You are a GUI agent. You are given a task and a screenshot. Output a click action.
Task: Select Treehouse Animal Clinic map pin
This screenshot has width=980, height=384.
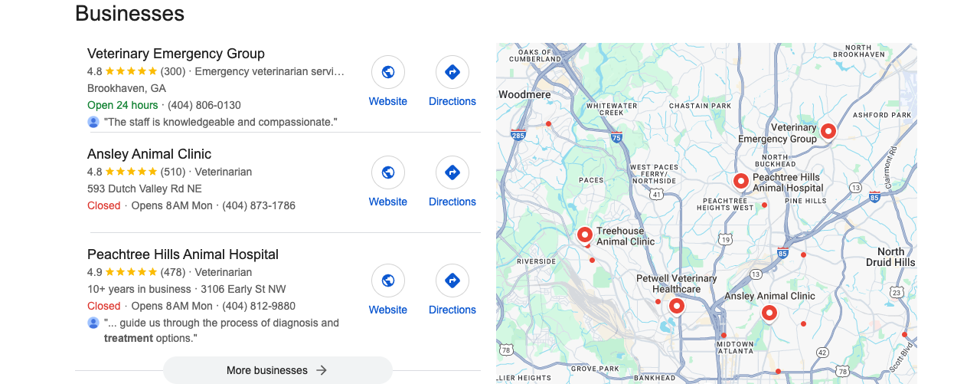[x=585, y=235]
